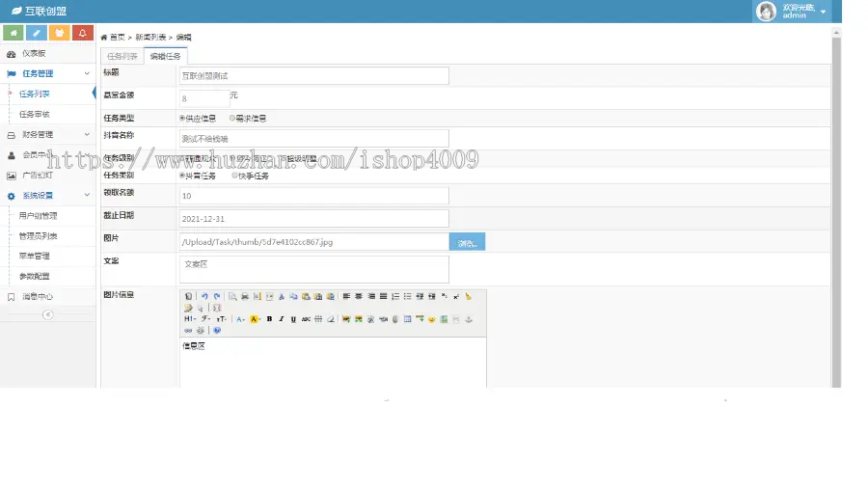Click the 截止日期 date field 2021-12-31
Image resolution: width=868 pixels, height=488 pixels.
[x=313, y=219]
